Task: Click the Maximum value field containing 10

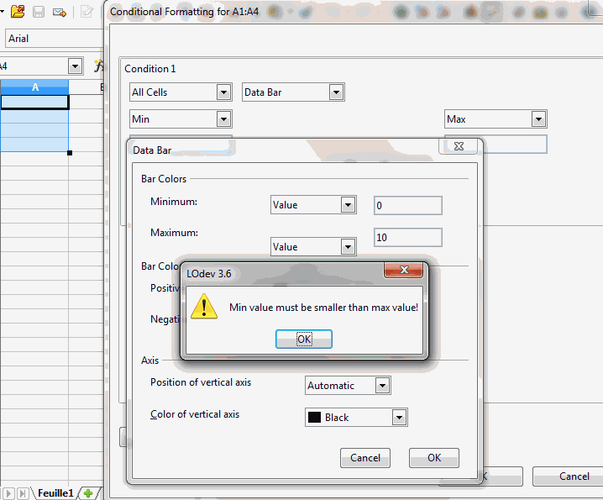Action: point(407,237)
